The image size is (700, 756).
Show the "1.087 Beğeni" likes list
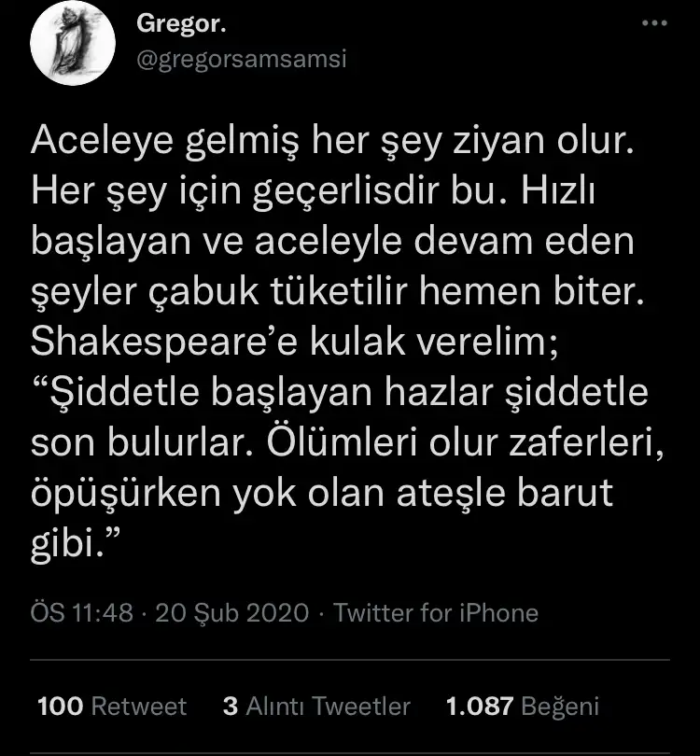[523, 707]
